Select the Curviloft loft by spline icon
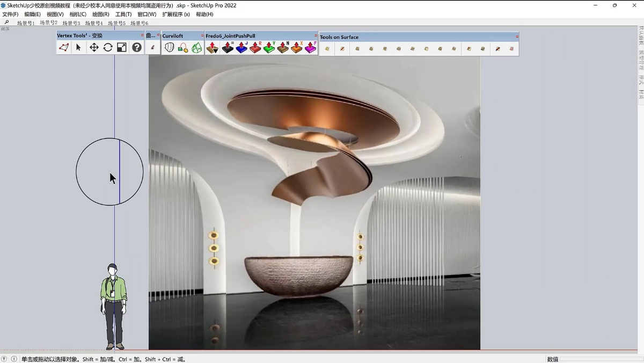The image size is (644, 363). click(x=169, y=48)
